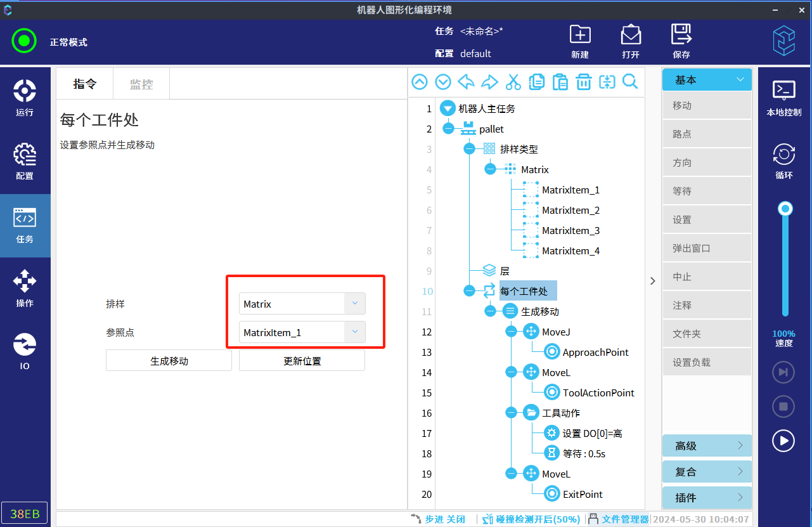
Task: Open the IO panel in sidebar
Action: point(25,352)
